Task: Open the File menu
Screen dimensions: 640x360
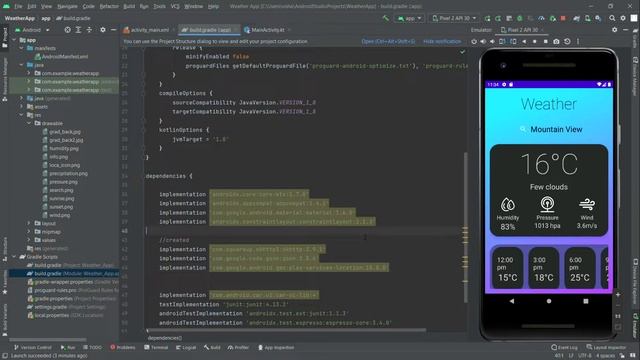Action: pos(18,7)
